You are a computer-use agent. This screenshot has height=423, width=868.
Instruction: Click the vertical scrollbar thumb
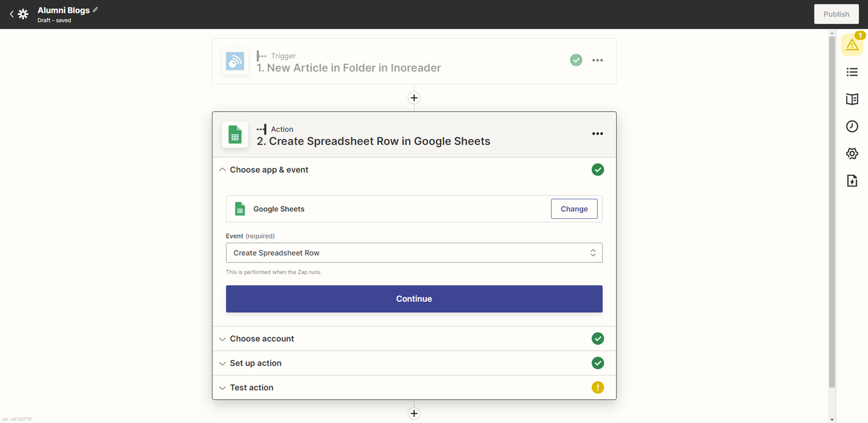(x=832, y=212)
